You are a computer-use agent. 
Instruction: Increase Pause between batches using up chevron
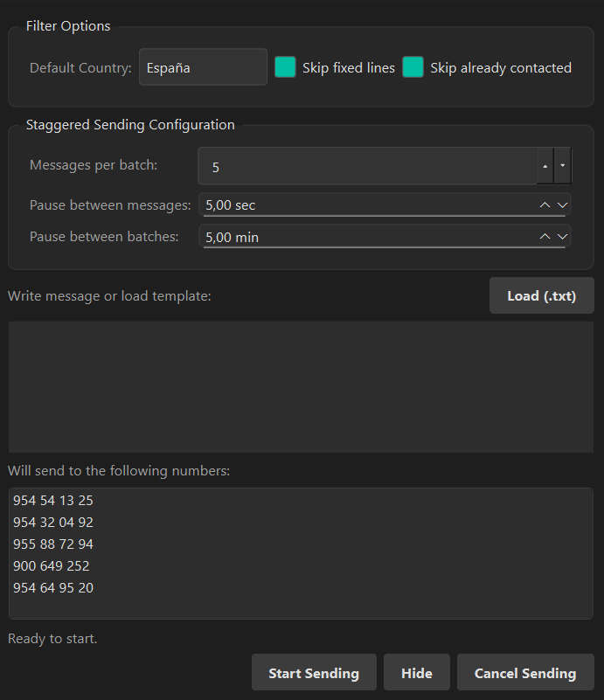tap(545, 237)
